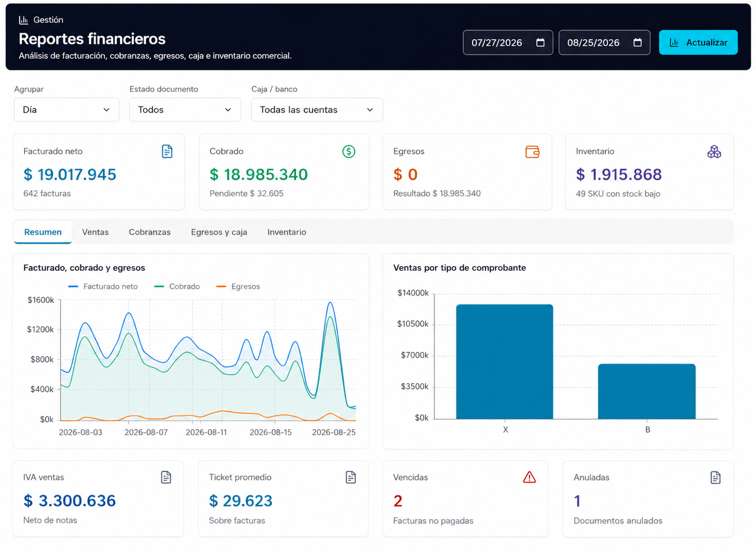
Task: Switch to the Ventas tab
Action: 95,232
